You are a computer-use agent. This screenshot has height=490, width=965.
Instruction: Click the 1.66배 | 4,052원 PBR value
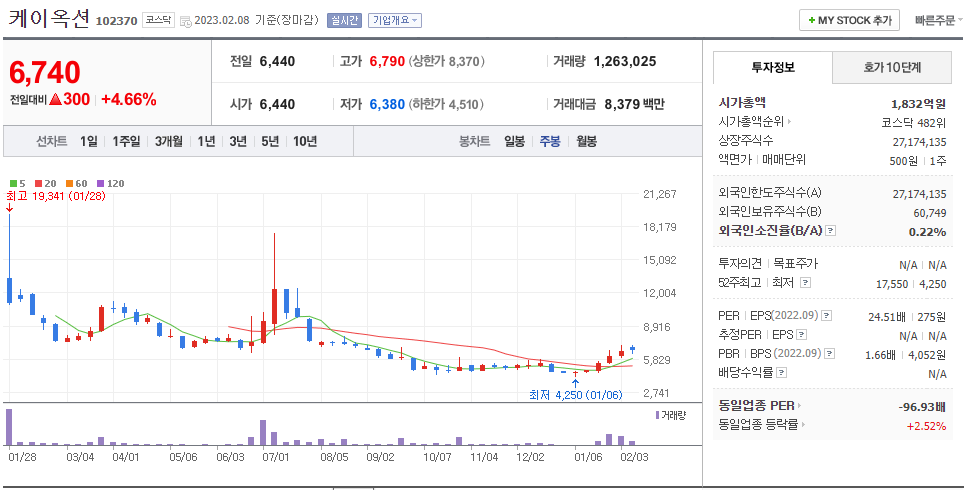pos(907,355)
